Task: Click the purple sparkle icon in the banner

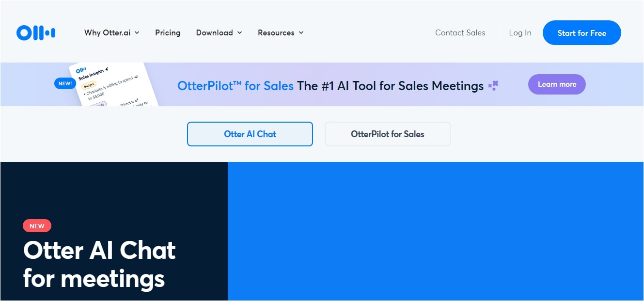Action: [493, 86]
